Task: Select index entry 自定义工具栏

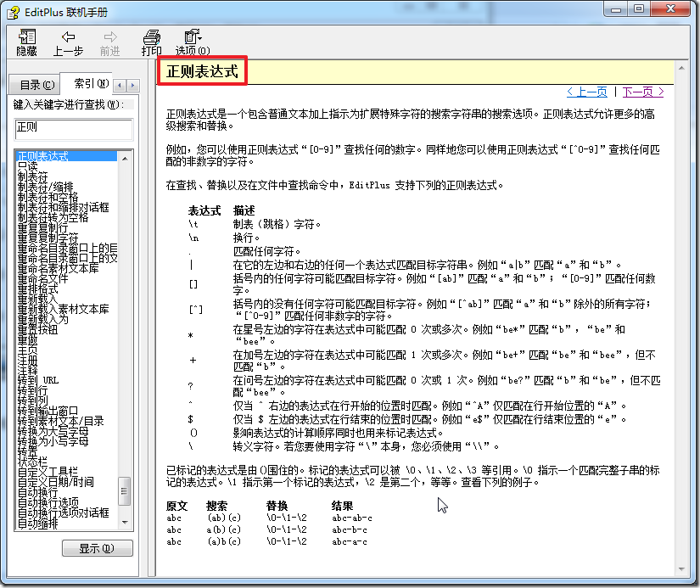Action: click(48, 472)
